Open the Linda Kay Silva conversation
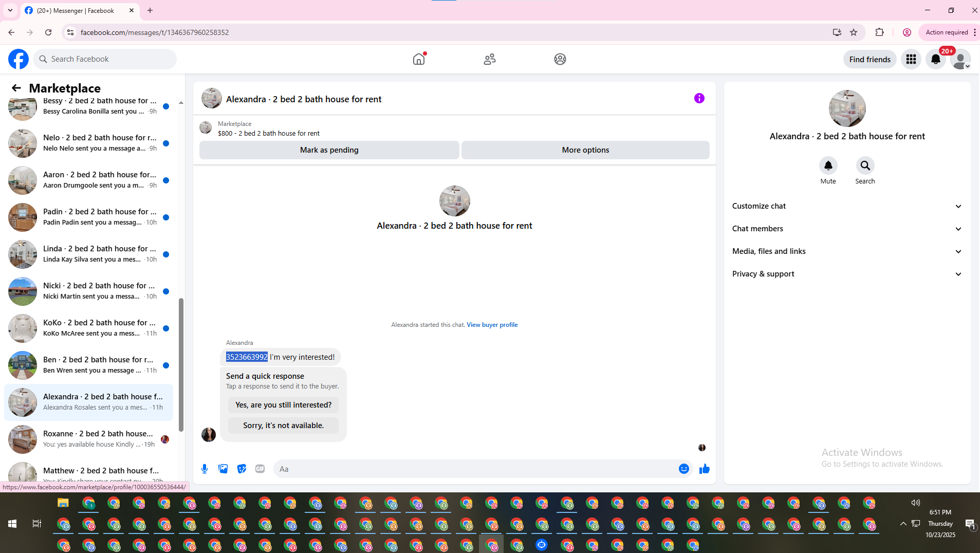The width and height of the screenshot is (980, 553). coord(88,254)
